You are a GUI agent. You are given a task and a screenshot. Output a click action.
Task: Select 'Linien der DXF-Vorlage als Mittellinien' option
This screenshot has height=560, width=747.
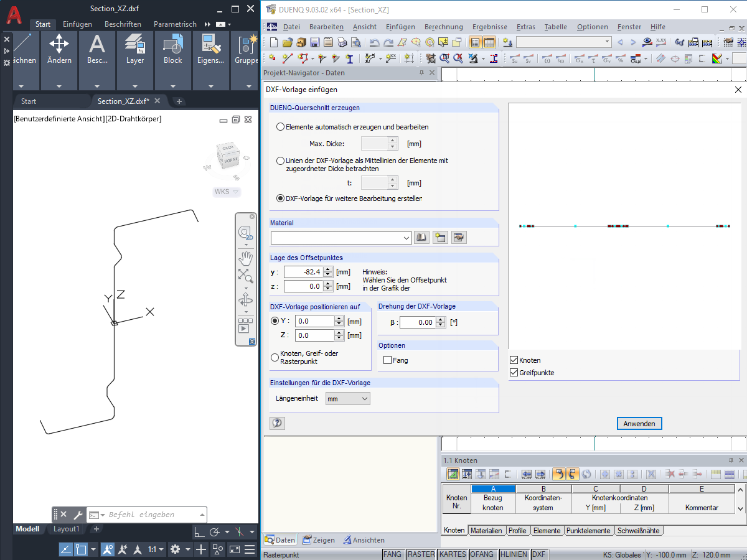(x=280, y=161)
